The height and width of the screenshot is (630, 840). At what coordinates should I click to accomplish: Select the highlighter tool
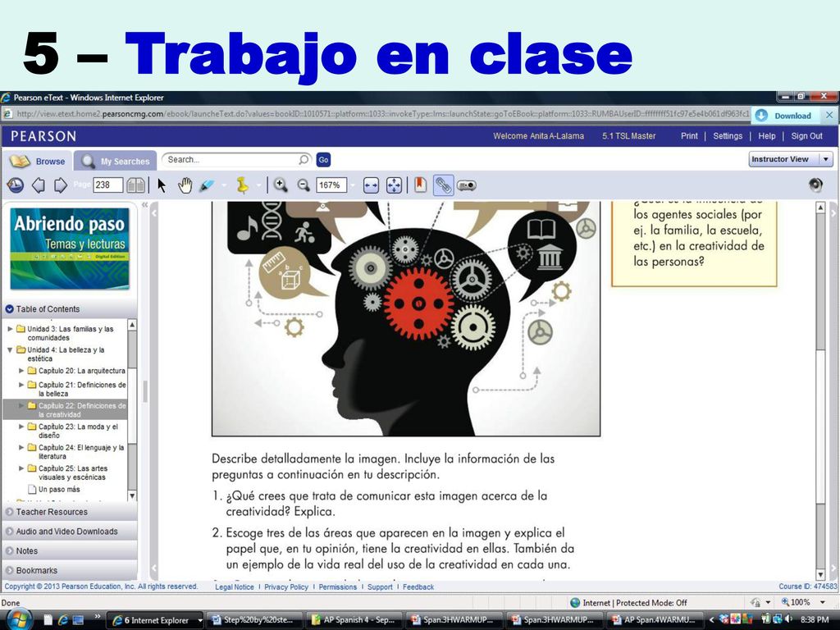pyautogui.click(x=207, y=185)
